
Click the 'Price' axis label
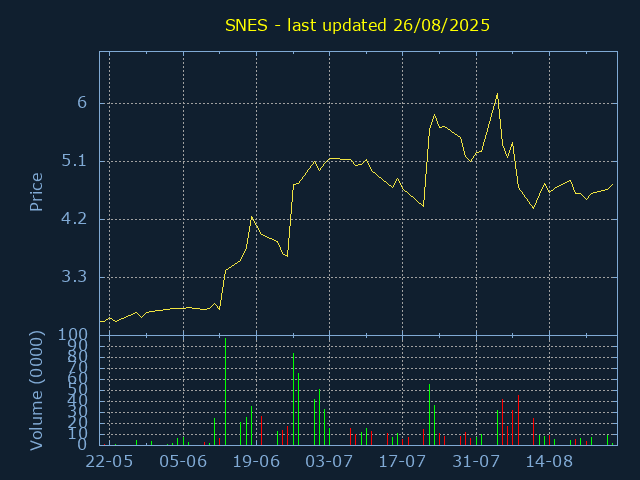[36, 192]
